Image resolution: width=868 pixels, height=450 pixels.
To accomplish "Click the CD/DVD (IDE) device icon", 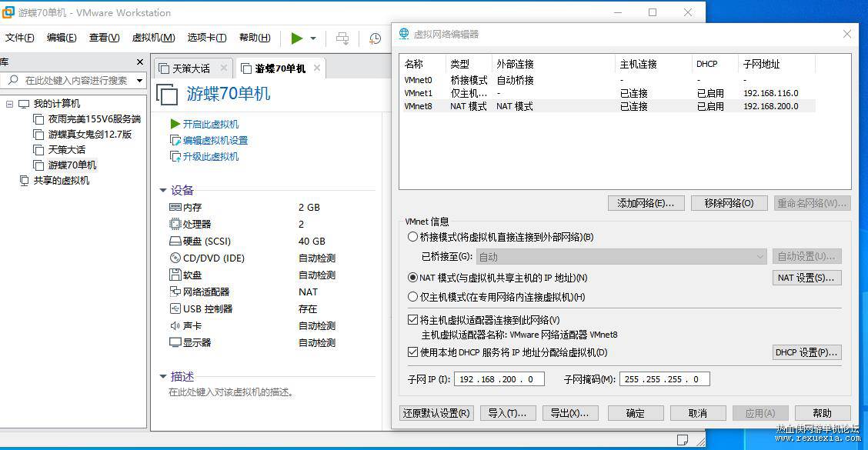I will pyautogui.click(x=175, y=258).
